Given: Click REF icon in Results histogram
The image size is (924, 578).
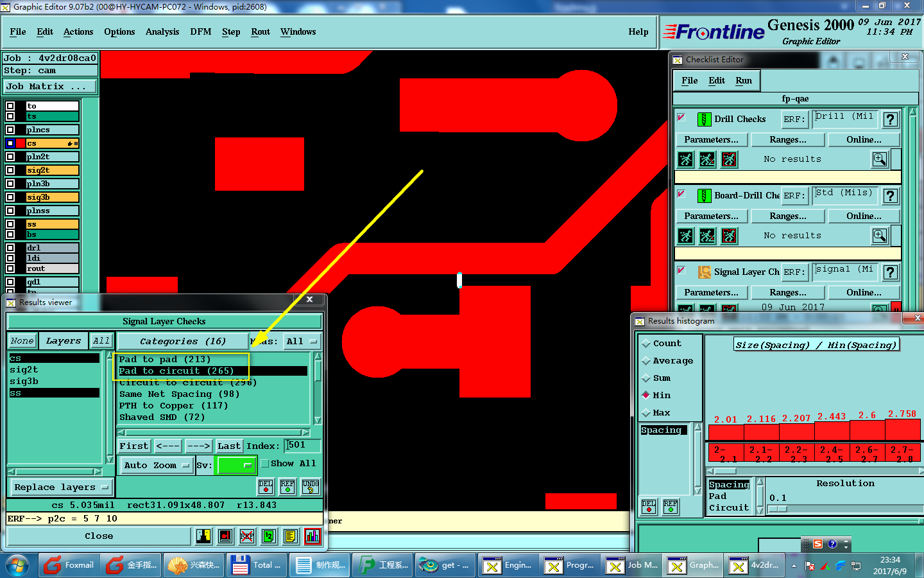Looking at the screenshot, I should click(671, 507).
